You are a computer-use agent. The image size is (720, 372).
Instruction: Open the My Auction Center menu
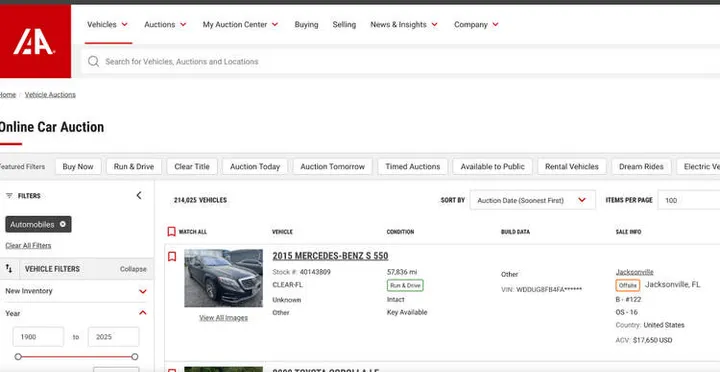coord(241,24)
